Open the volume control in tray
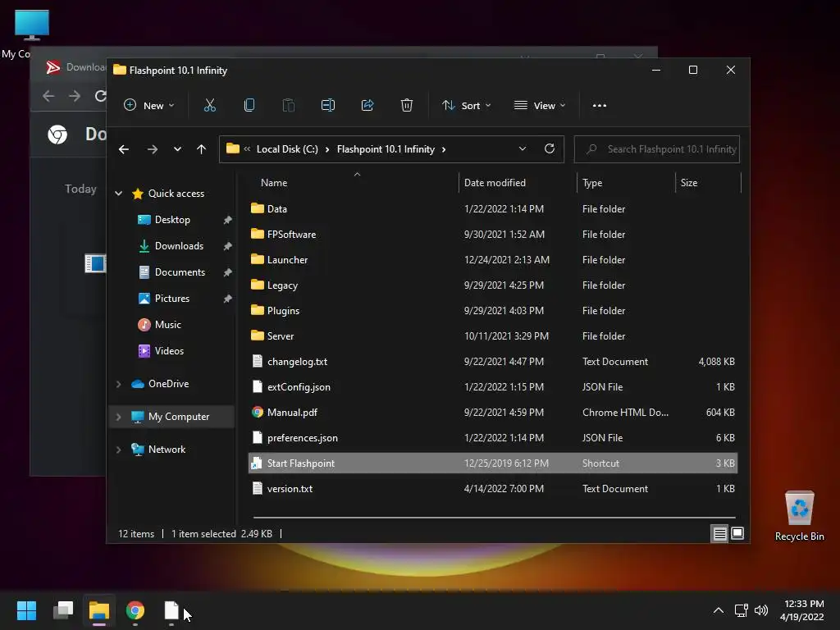This screenshot has width=840, height=630. [760, 610]
